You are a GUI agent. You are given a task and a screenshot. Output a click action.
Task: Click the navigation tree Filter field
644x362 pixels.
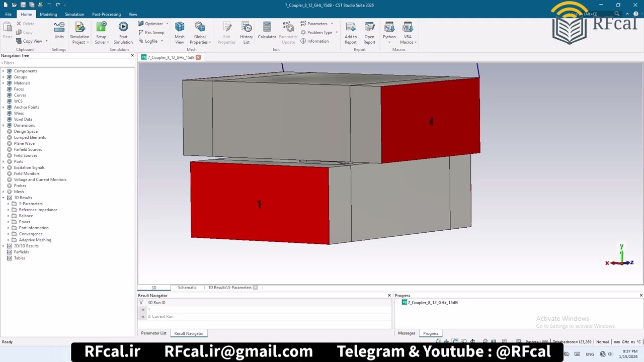tap(67, 63)
